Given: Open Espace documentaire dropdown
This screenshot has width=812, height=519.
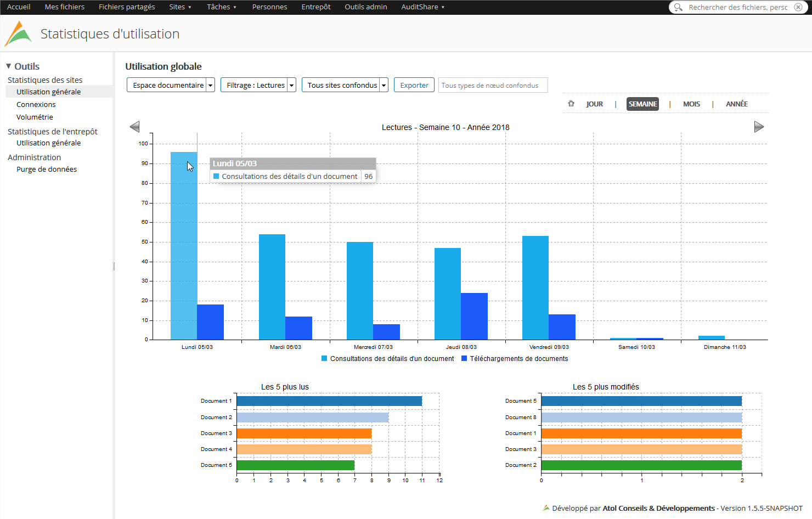Looking at the screenshot, I should tap(171, 85).
